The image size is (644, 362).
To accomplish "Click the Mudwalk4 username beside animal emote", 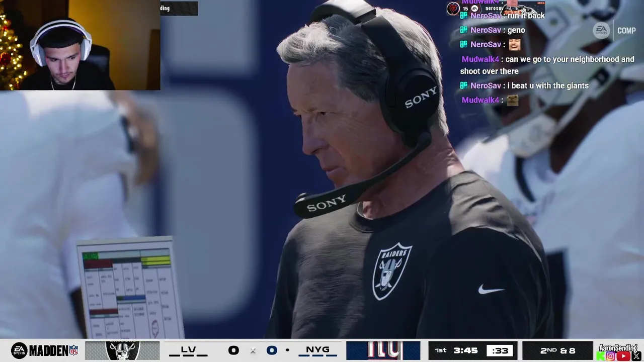I will [480, 100].
